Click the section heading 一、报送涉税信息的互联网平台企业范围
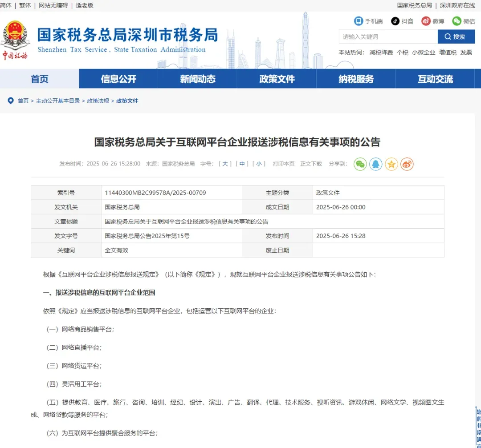The width and height of the screenshot is (481, 448). coord(99,293)
